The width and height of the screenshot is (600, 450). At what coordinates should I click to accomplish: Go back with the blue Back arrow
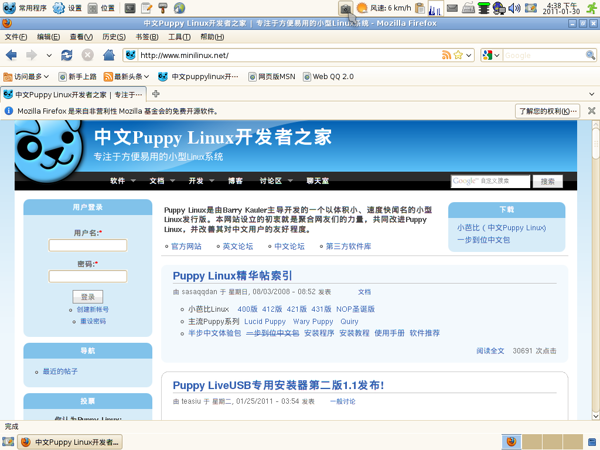pyautogui.click(x=11, y=55)
